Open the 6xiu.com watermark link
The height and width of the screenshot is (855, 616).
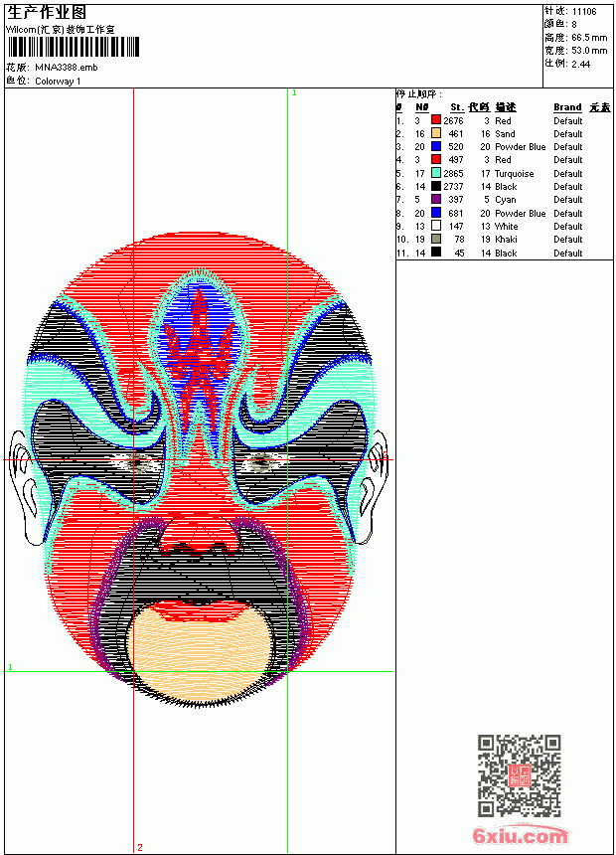pyautogui.click(x=520, y=835)
